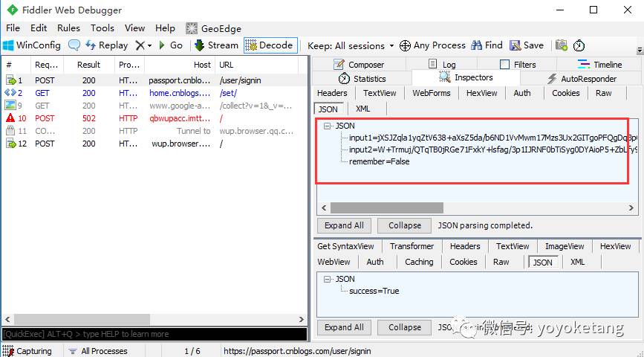Select session 9 image icon row

point(10,106)
